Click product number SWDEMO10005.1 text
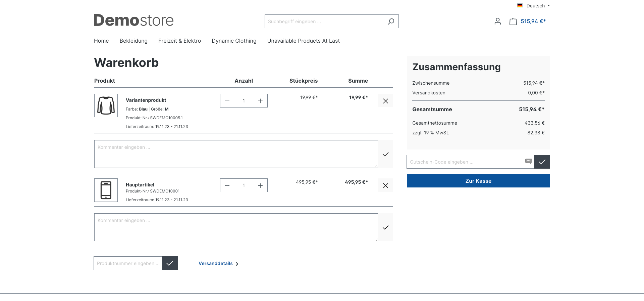This screenshot has height=301, width=644. pos(166,118)
